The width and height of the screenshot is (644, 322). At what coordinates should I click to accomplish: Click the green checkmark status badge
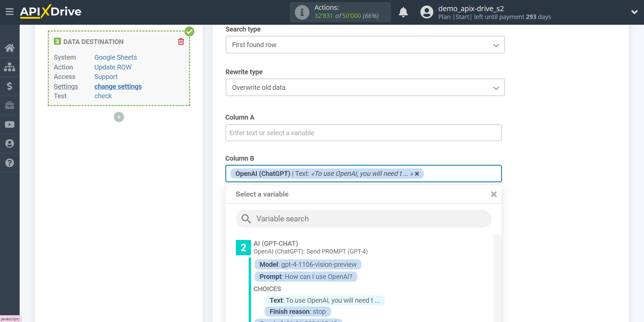(189, 32)
